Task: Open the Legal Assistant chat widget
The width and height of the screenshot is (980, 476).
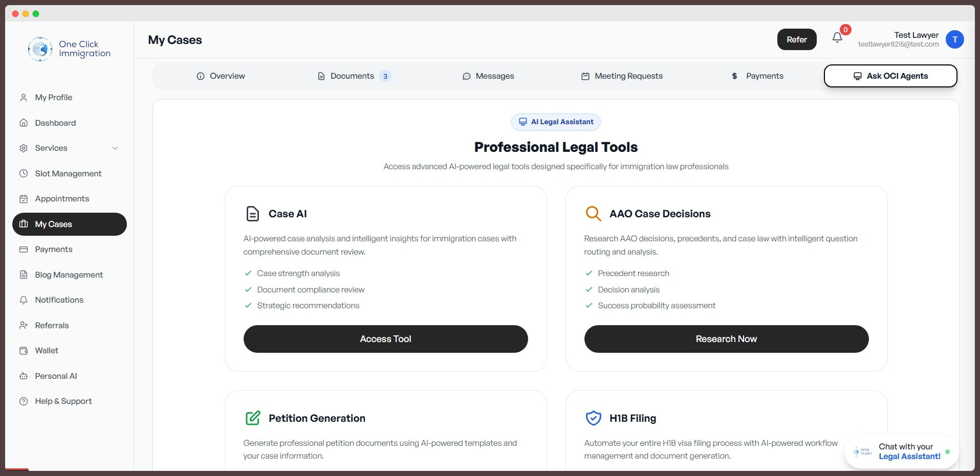Action: pos(900,451)
